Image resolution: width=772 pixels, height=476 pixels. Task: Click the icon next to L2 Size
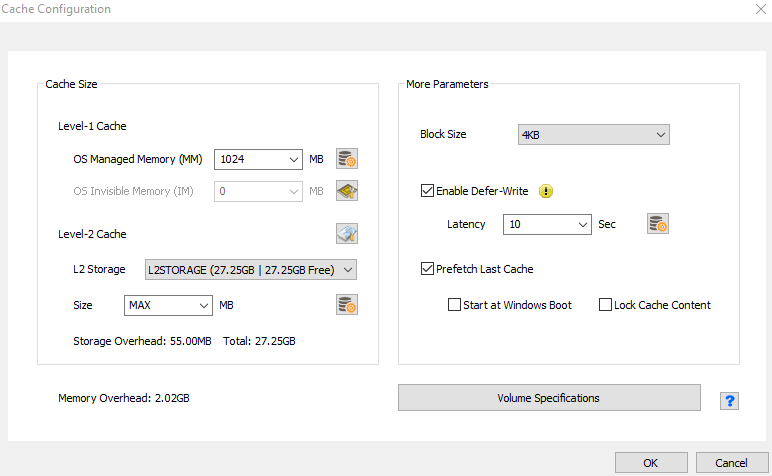[347, 305]
